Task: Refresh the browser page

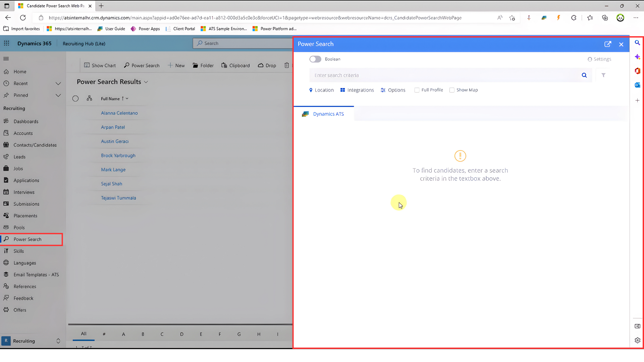Action: (23, 18)
